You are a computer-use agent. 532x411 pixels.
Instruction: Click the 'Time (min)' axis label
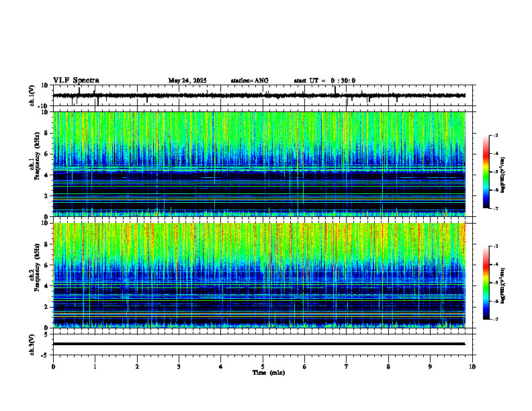pos(269,373)
